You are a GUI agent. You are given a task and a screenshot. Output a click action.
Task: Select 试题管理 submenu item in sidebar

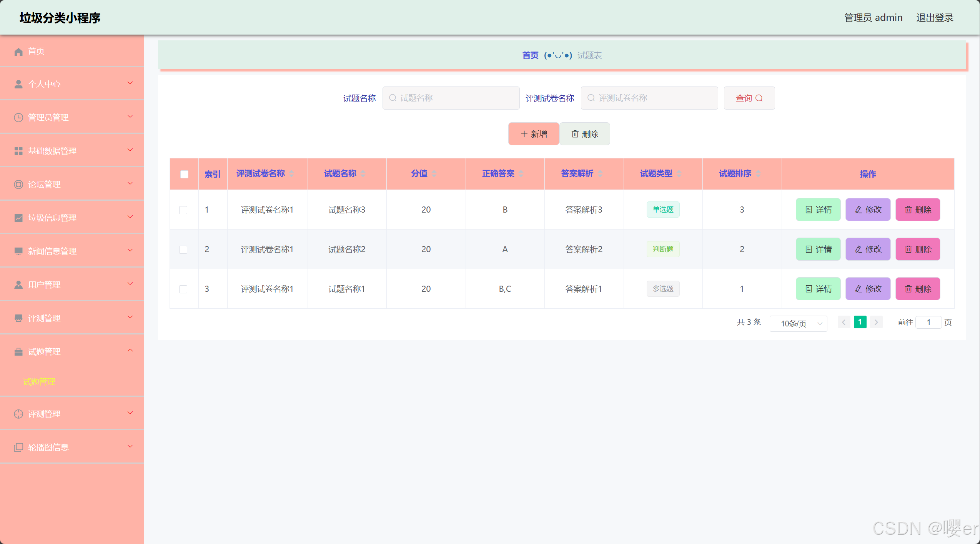39,382
